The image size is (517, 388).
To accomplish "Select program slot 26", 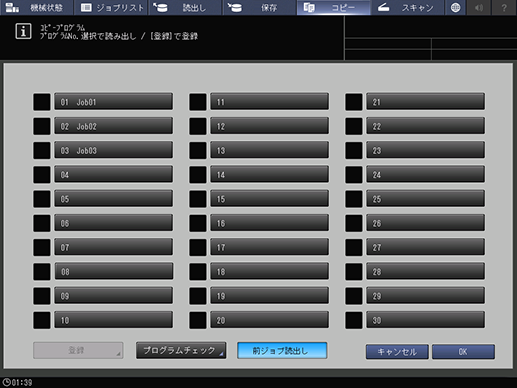I will coord(426,223).
